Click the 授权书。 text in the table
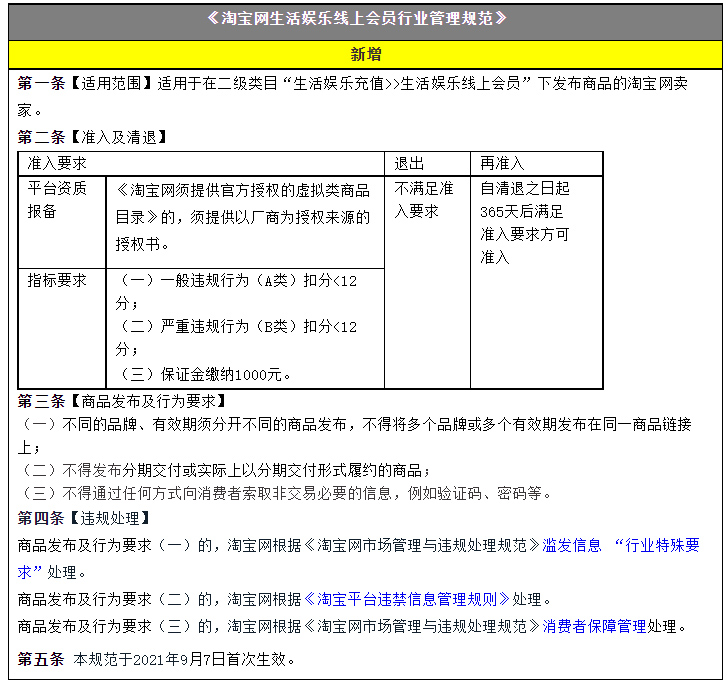The image size is (728, 685). click(x=142, y=244)
